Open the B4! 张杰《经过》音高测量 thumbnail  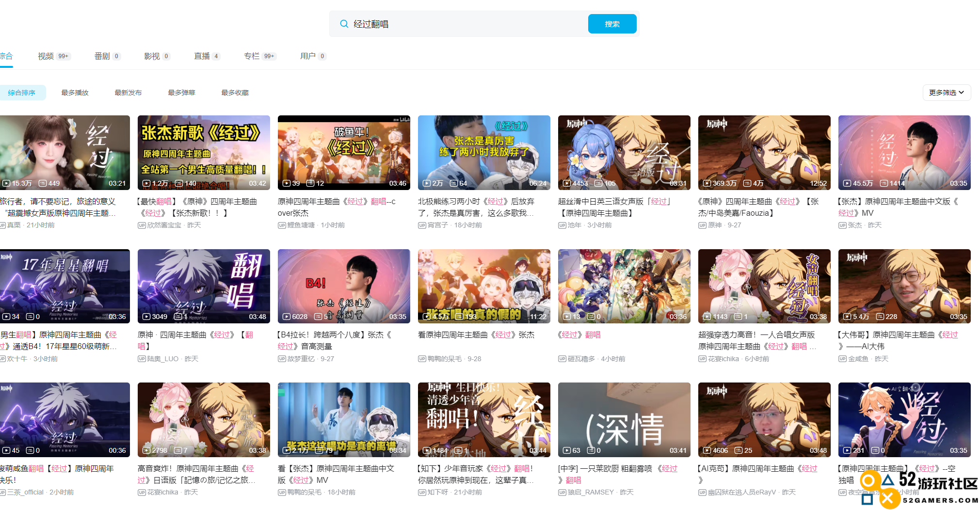(344, 286)
